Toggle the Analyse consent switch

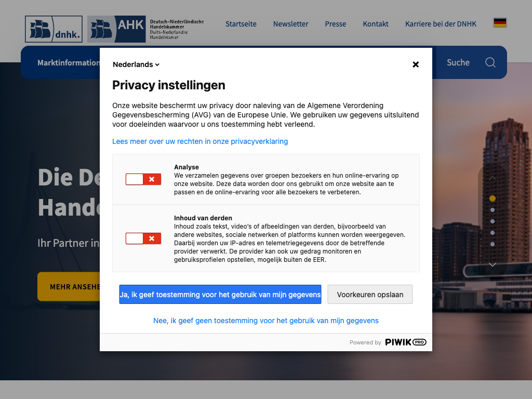click(x=143, y=179)
